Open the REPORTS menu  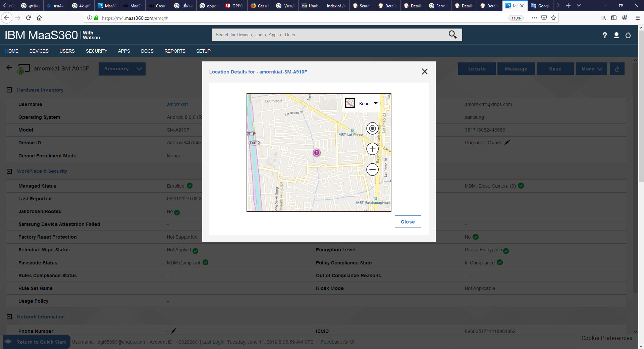(175, 51)
